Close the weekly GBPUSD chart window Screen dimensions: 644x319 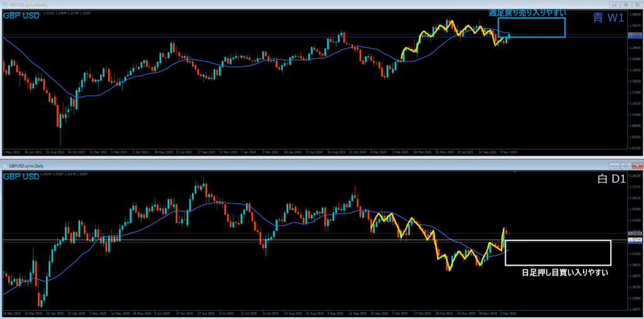[636, 6]
